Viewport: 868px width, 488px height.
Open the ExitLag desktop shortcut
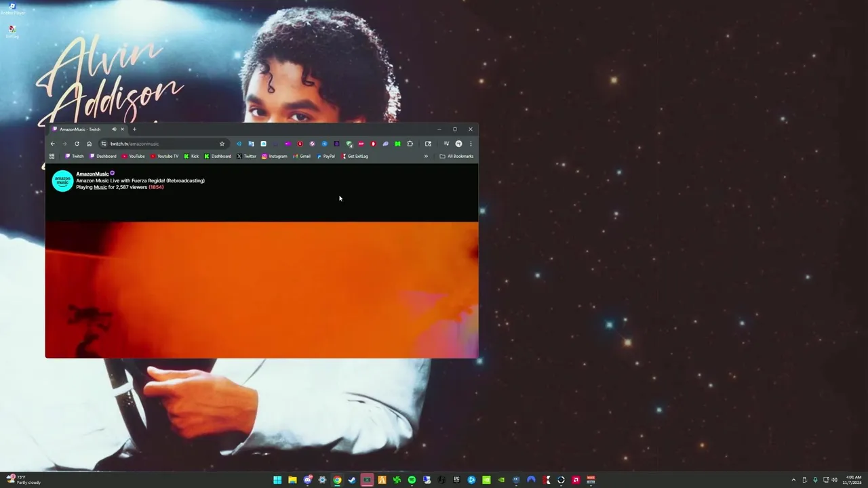pyautogui.click(x=12, y=31)
